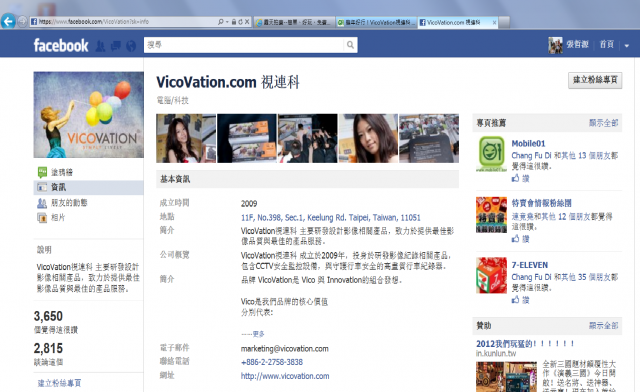This screenshot has width=640, height=392.
Task: Click the marketing@vicovation.com email text
Action: [x=284, y=349]
